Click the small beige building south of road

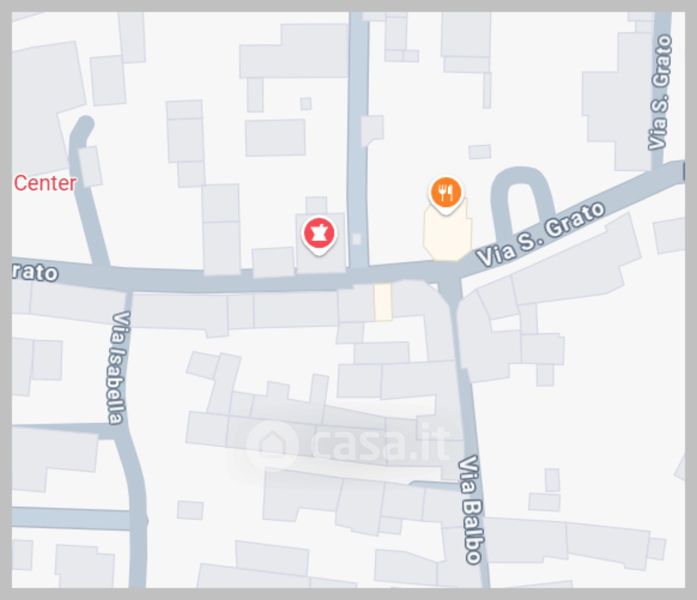(x=383, y=302)
